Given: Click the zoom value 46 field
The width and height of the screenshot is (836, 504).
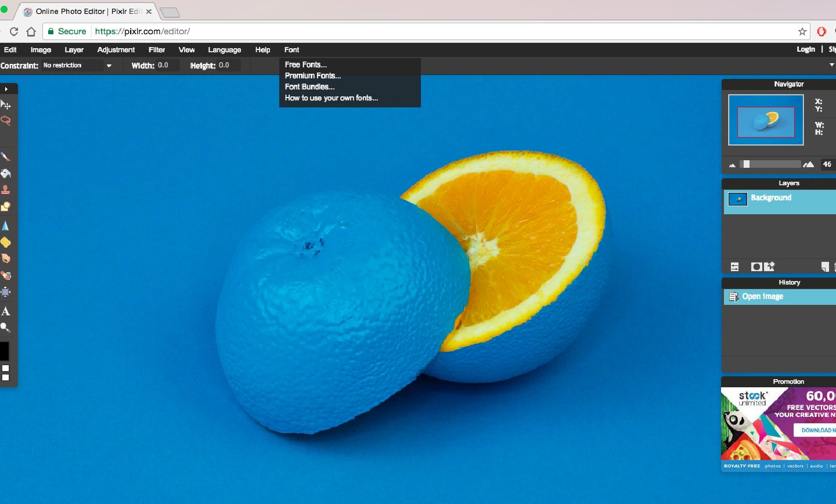Looking at the screenshot, I should pos(827,164).
